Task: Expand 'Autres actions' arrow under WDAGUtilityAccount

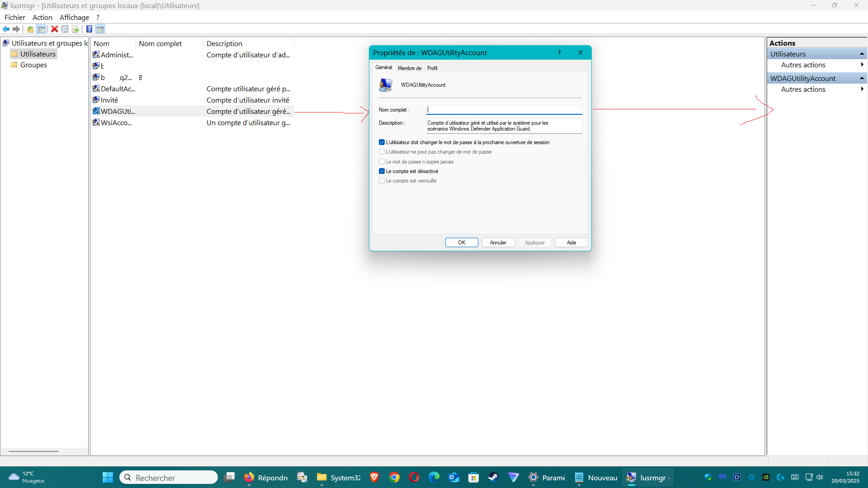Action: point(862,89)
